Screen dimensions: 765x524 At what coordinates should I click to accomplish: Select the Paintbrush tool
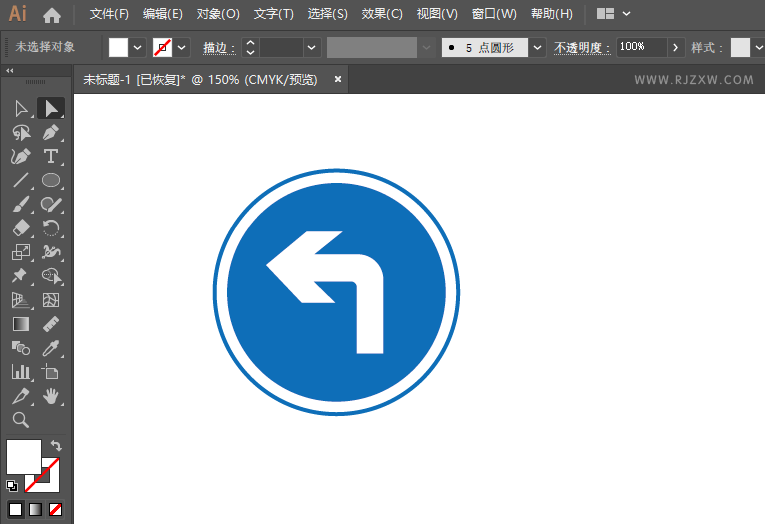[20, 204]
